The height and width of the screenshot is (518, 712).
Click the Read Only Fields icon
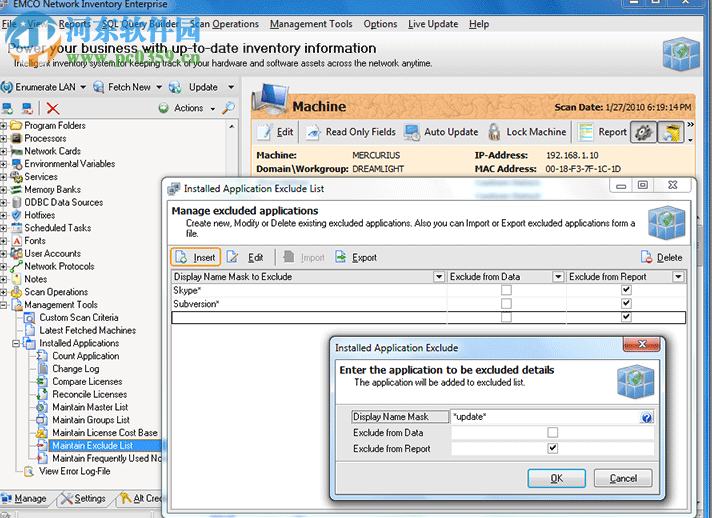click(x=314, y=132)
